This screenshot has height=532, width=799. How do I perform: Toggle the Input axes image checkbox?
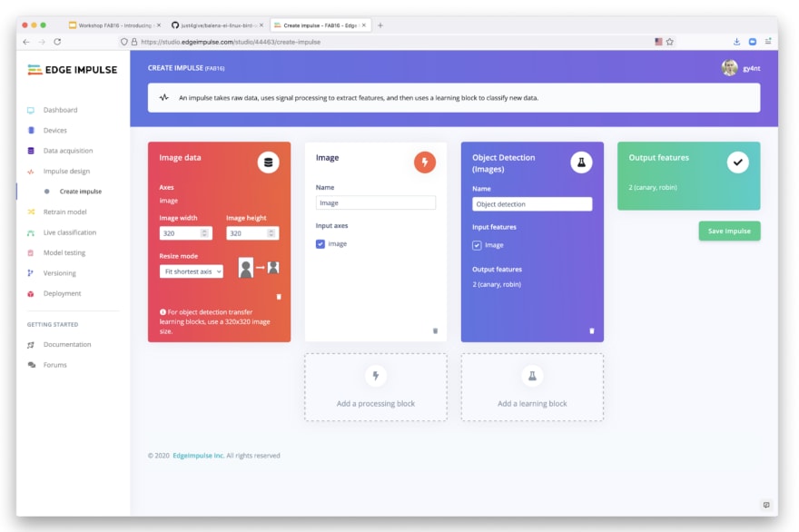click(320, 244)
